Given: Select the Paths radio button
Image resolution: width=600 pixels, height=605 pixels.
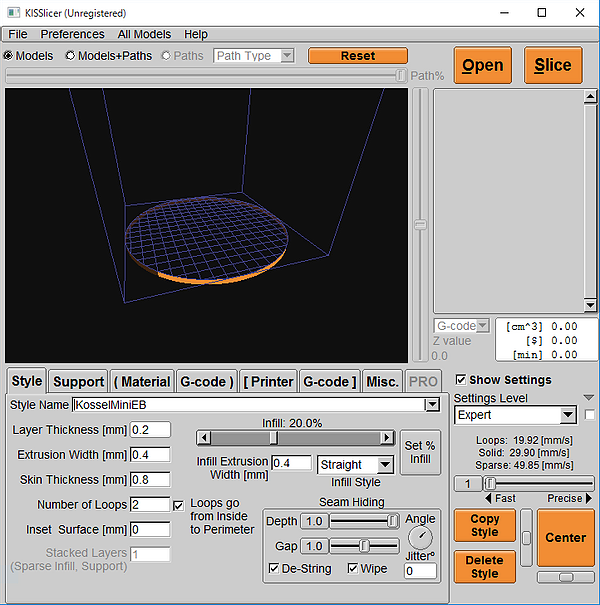Looking at the screenshot, I should coord(166,56).
